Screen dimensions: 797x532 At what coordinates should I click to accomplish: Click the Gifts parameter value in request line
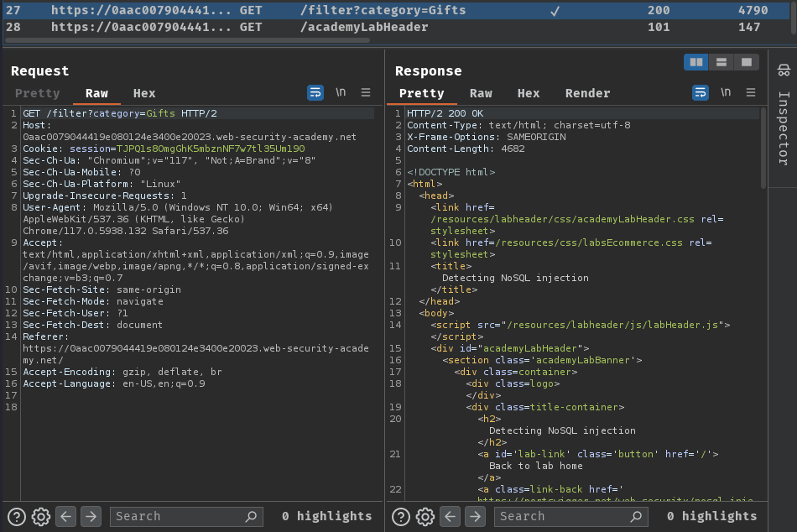tap(160, 113)
